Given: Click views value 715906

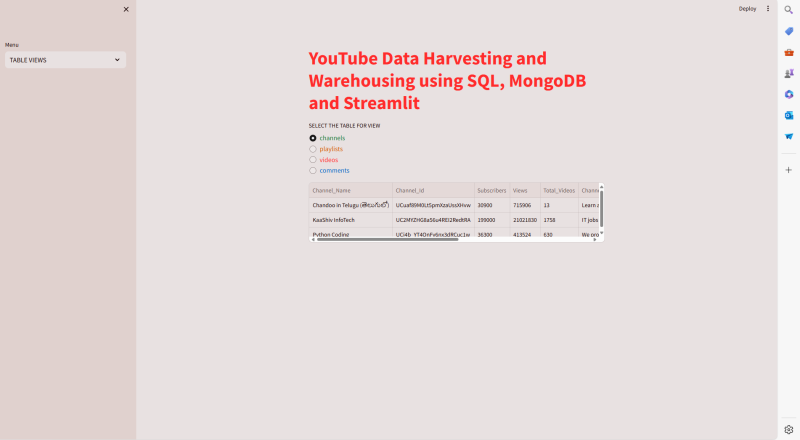Looking at the screenshot, I should point(525,205).
